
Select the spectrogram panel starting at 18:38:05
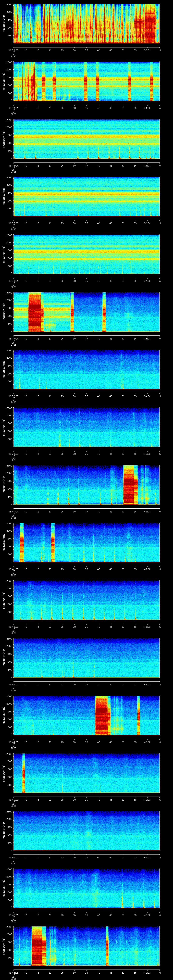(x=87, y=369)
